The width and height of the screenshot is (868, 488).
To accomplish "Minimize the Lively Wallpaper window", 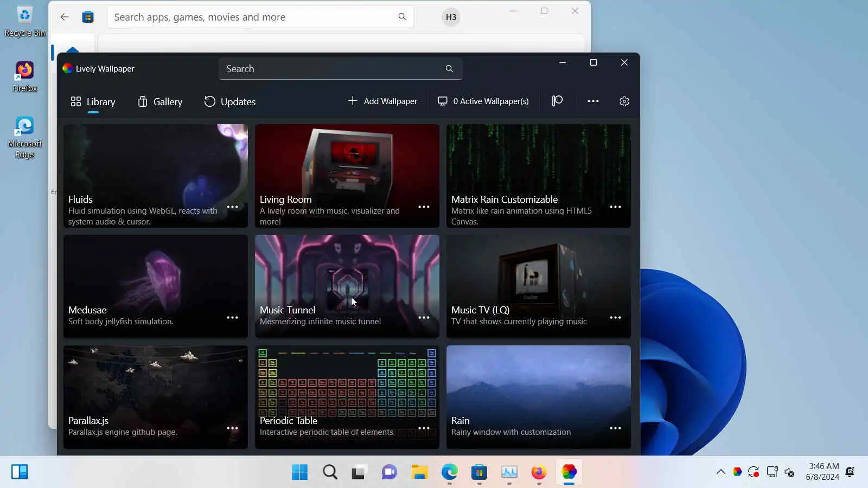I will (563, 63).
